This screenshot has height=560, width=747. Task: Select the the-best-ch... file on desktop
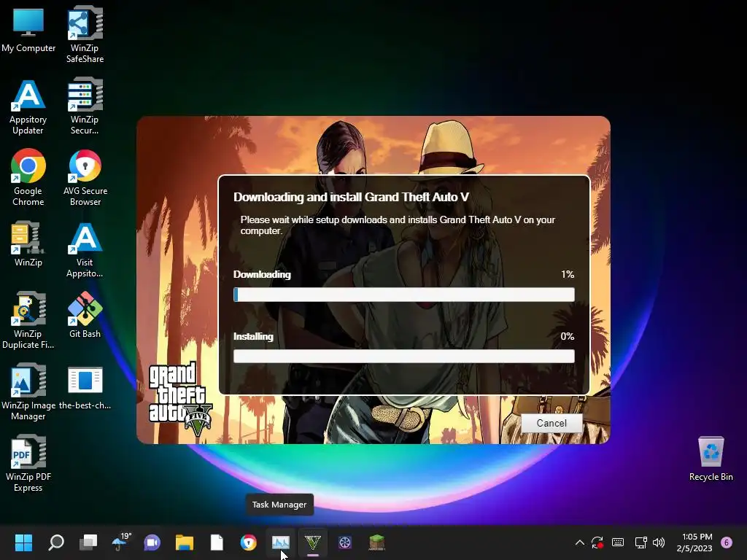(x=85, y=386)
